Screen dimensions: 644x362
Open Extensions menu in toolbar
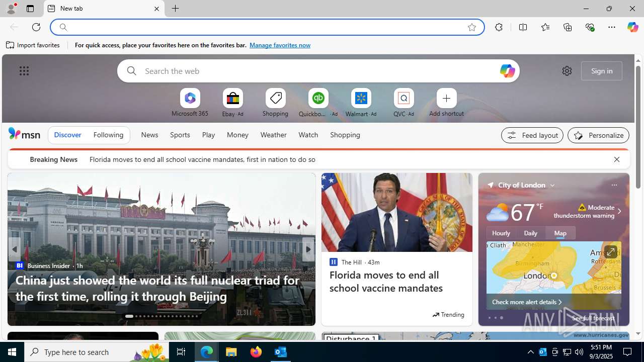click(x=499, y=27)
